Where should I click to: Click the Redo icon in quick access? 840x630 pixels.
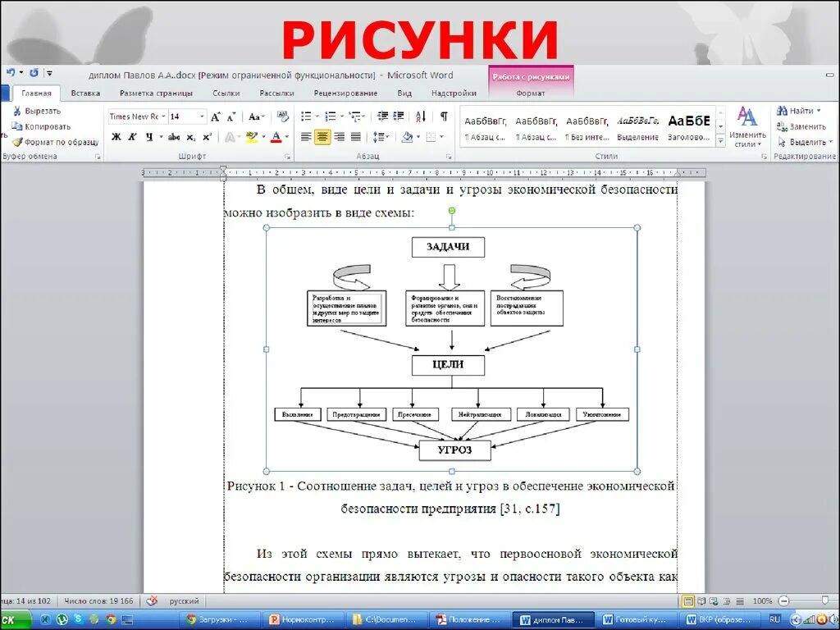(34, 73)
